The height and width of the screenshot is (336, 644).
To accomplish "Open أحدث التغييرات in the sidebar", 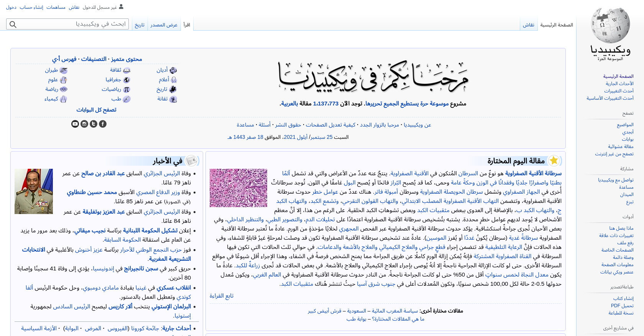I will pos(619,91).
